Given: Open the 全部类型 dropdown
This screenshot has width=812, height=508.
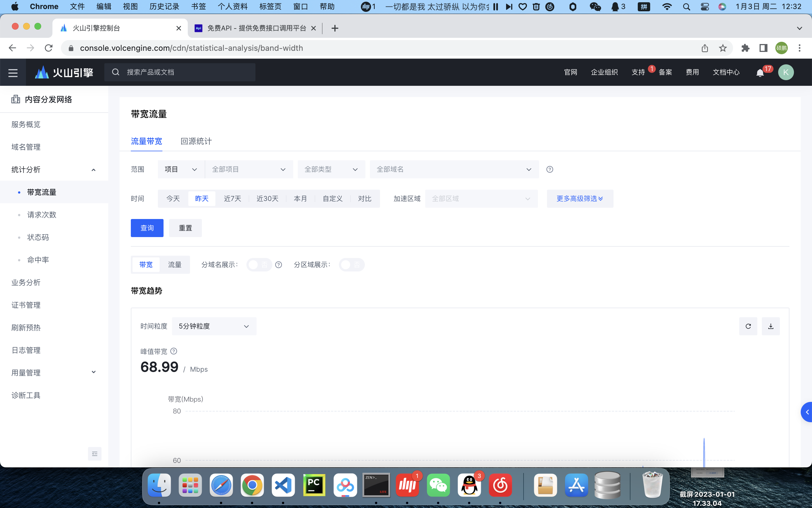Looking at the screenshot, I should (331, 169).
